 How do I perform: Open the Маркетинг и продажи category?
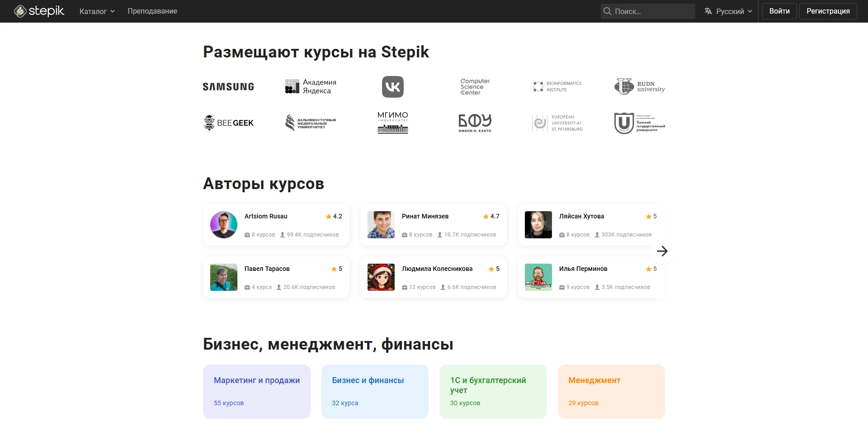click(x=256, y=391)
